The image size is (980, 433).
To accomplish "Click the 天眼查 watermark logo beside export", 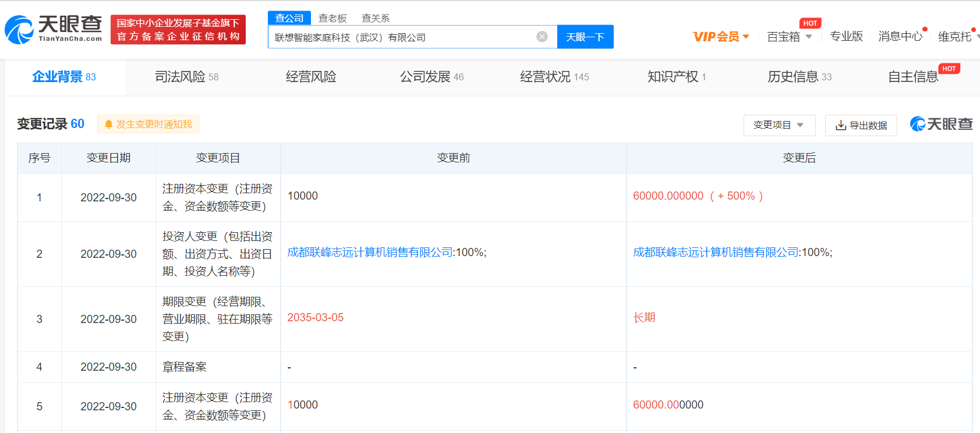I will [x=941, y=124].
